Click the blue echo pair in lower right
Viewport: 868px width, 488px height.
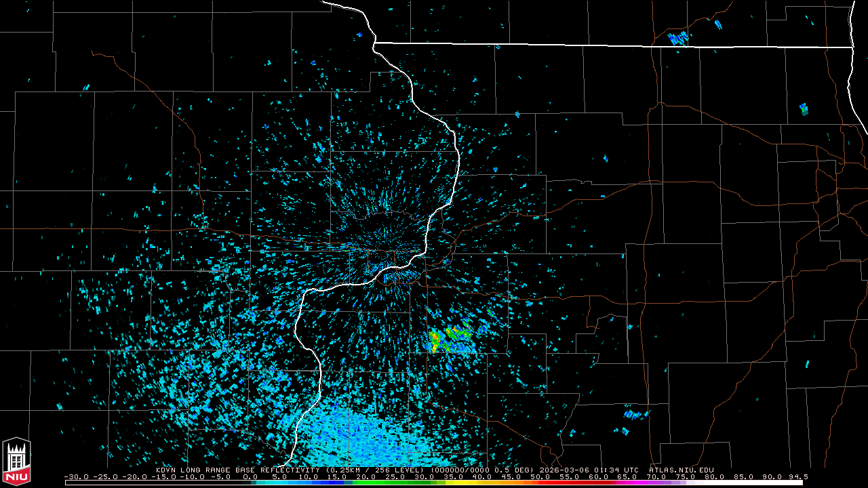click(636, 414)
